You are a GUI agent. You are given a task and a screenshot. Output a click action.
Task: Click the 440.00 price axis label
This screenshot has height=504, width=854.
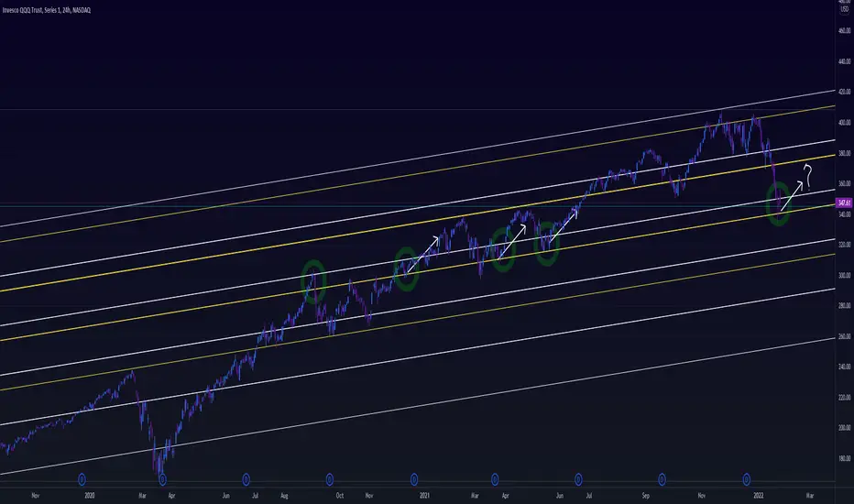pyautogui.click(x=844, y=61)
